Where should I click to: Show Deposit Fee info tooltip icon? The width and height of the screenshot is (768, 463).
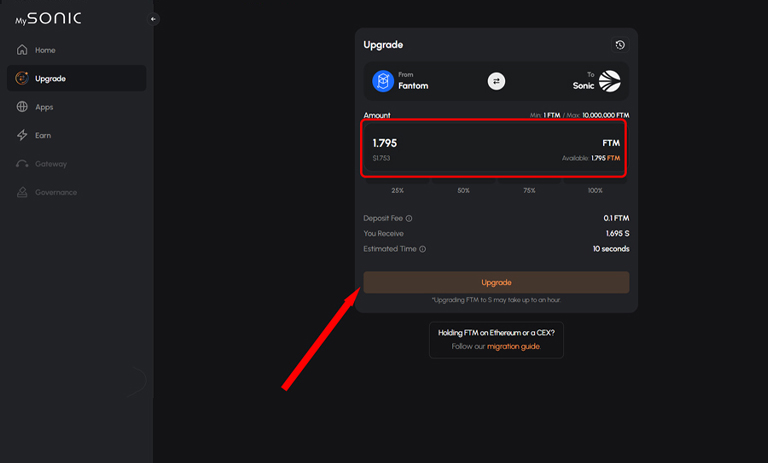[x=410, y=218]
